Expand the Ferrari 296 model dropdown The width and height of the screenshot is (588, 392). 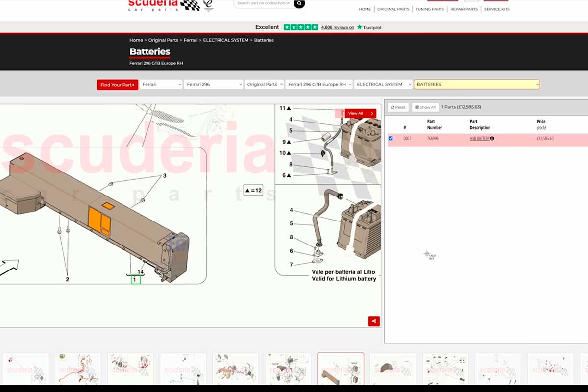214,85
